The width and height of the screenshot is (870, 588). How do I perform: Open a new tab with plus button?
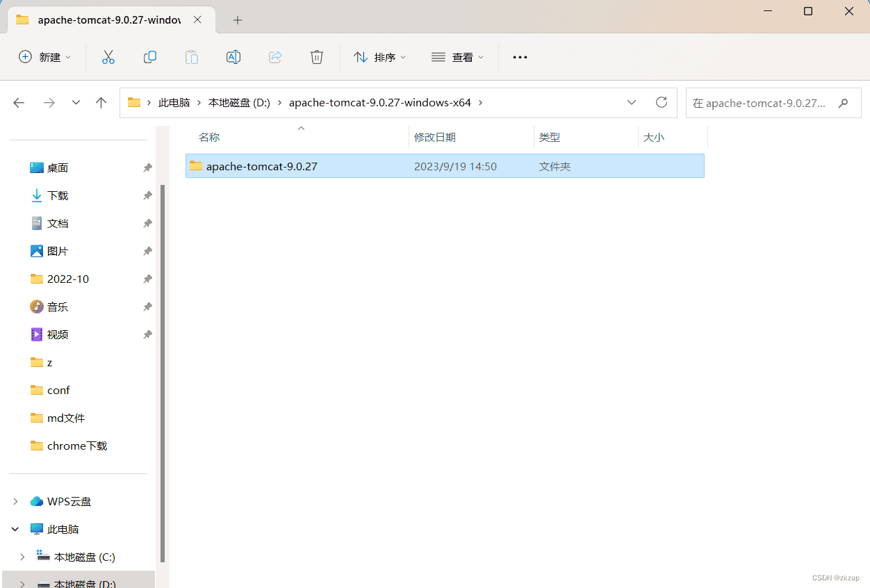238,20
